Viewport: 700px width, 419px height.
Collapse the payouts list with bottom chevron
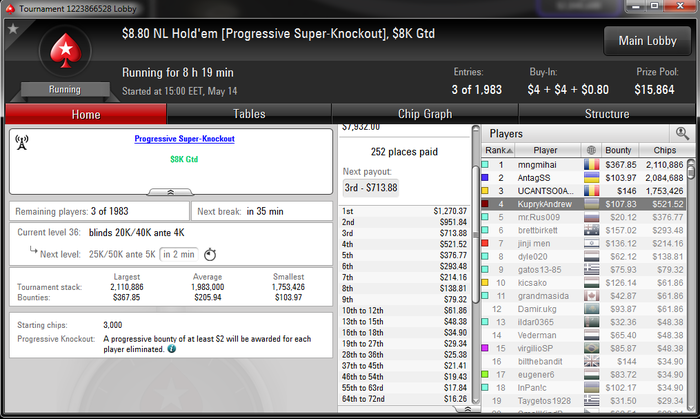[x=467, y=409]
